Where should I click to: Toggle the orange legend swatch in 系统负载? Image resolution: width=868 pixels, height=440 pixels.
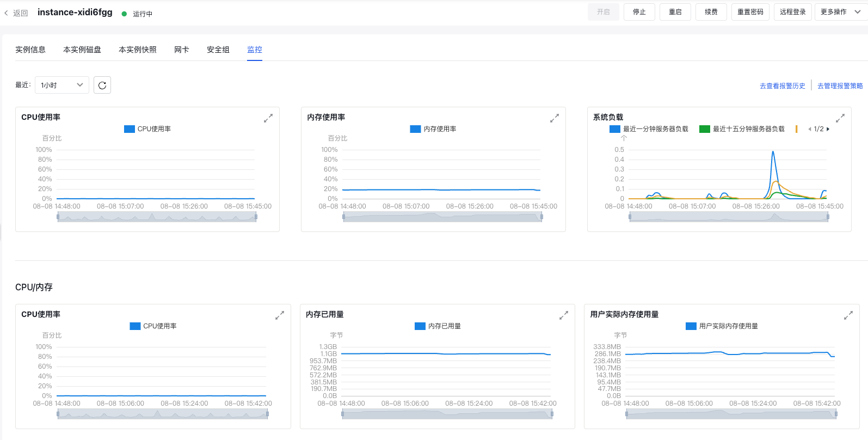click(797, 129)
